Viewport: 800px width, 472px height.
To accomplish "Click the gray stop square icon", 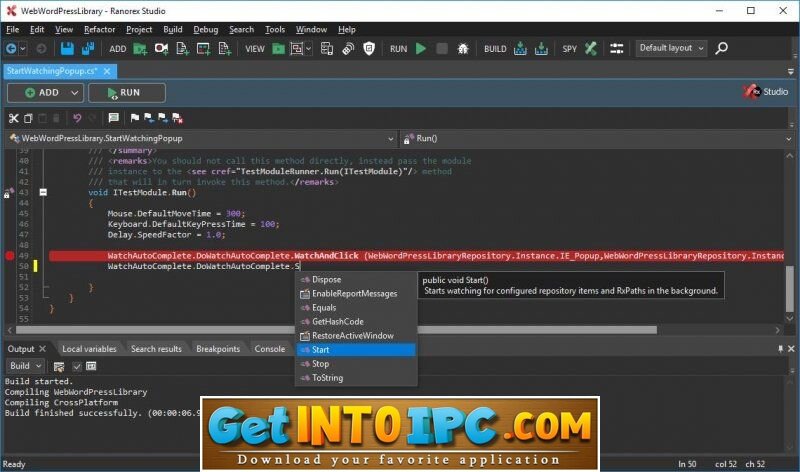I will point(442,48).
